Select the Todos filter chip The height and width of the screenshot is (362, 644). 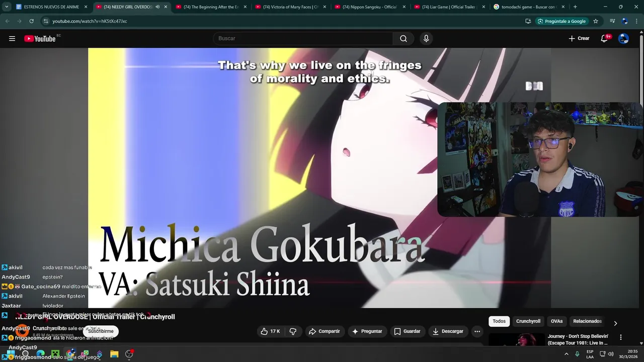pyautogui.click(x=499, y=321)
